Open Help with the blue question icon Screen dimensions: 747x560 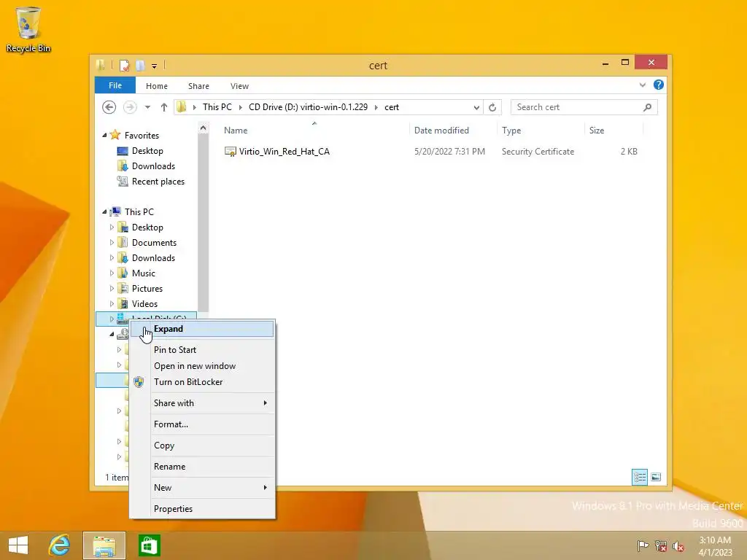659,85
